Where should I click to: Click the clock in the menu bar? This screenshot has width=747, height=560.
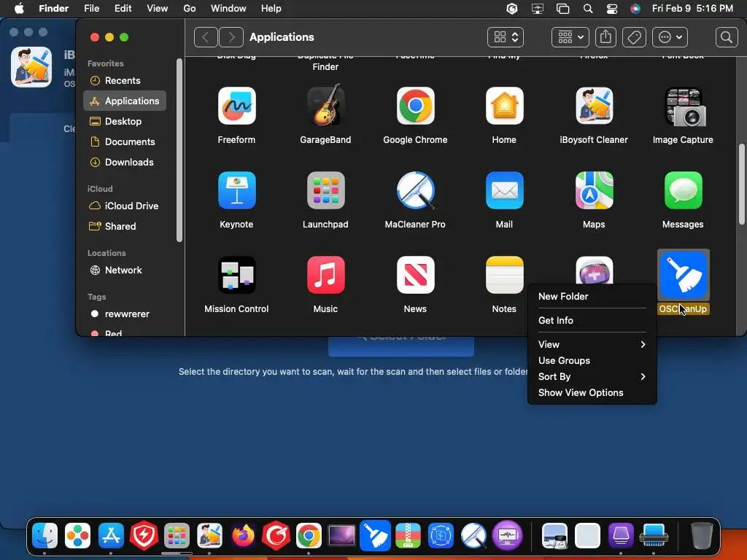(x=693, y=9)
